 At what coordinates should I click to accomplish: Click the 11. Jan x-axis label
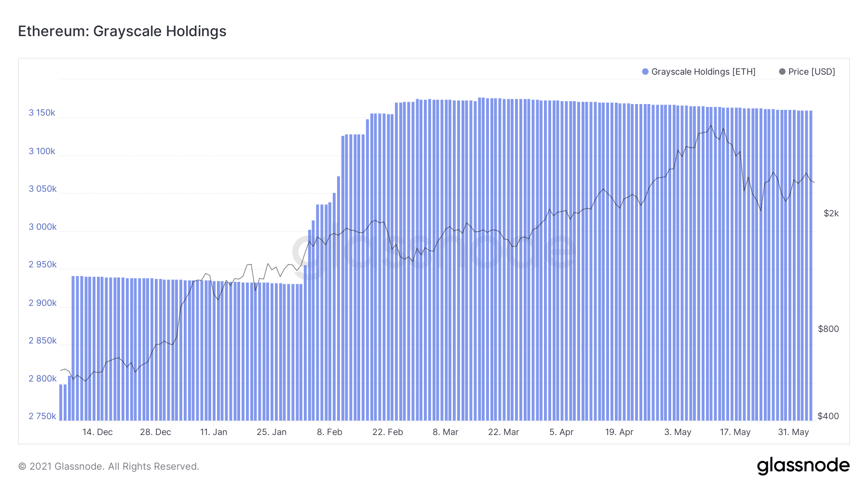point(214,432)
